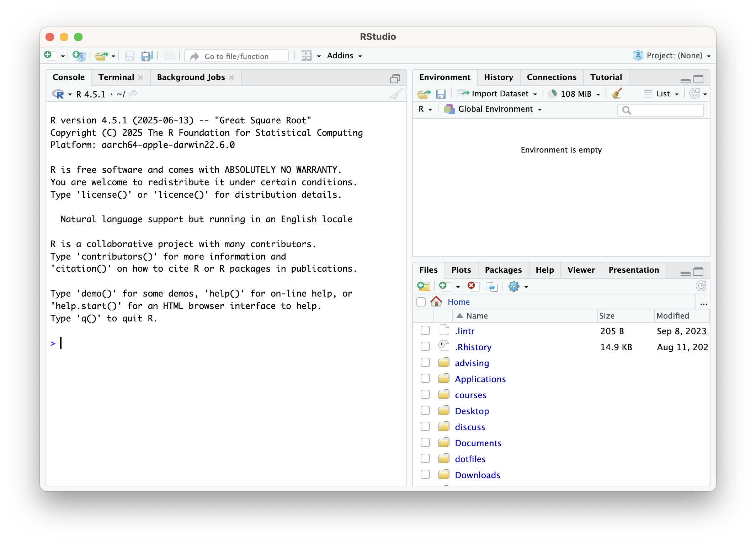Screen dimensions: 756x544
Task: Open the dotfiles folder
Action: pos(470,459)
